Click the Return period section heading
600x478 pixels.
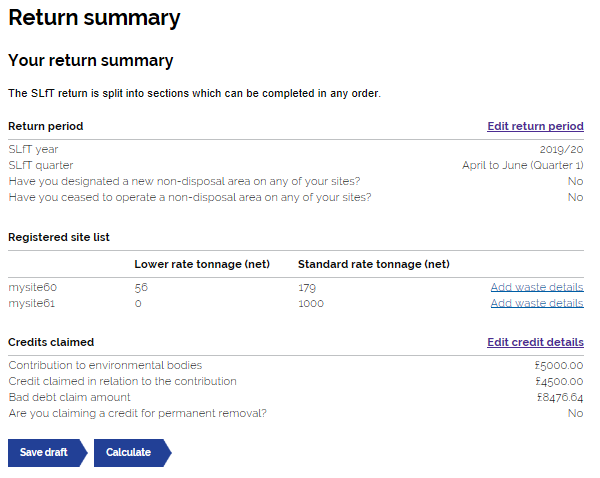46,126
